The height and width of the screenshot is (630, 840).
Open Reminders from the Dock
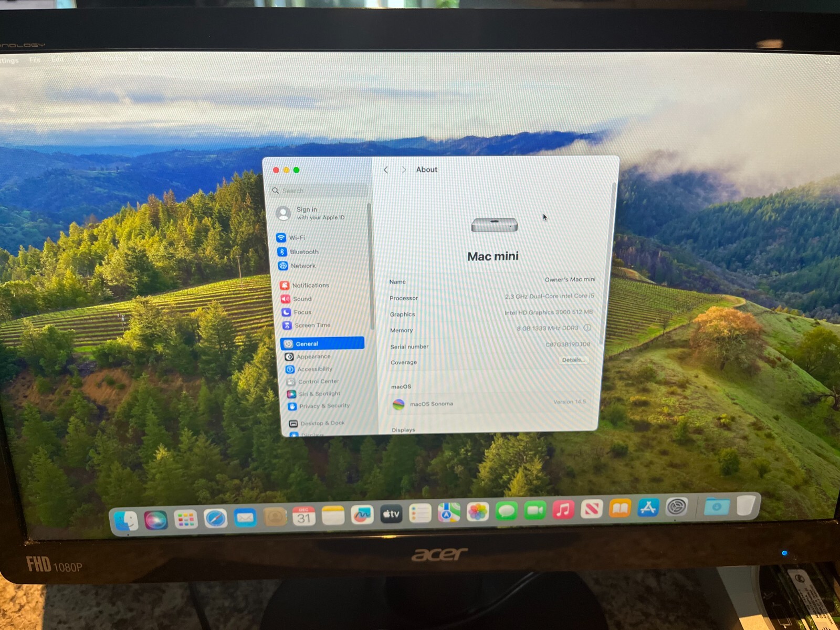pos(420,513)
